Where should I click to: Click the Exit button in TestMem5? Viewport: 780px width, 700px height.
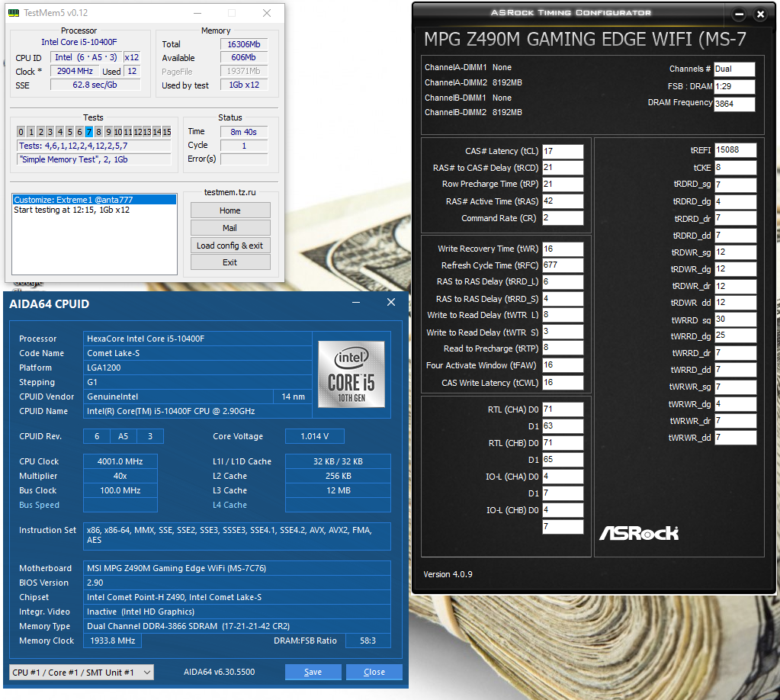click(230, 262)
